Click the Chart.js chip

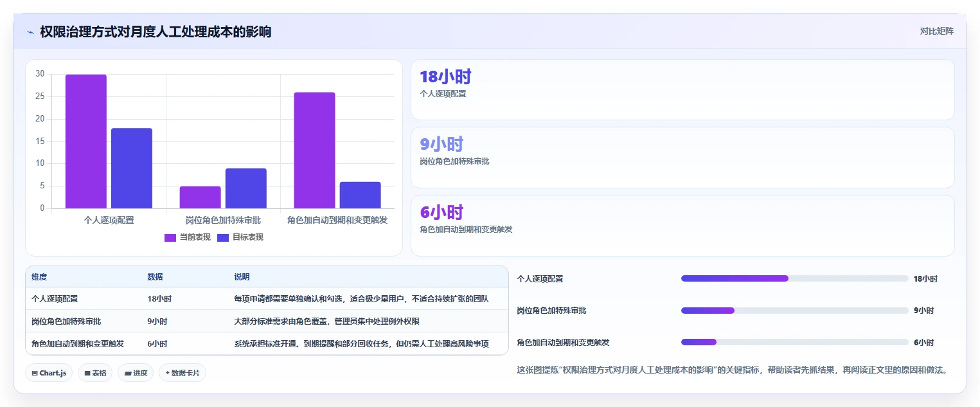pos(49,373)
